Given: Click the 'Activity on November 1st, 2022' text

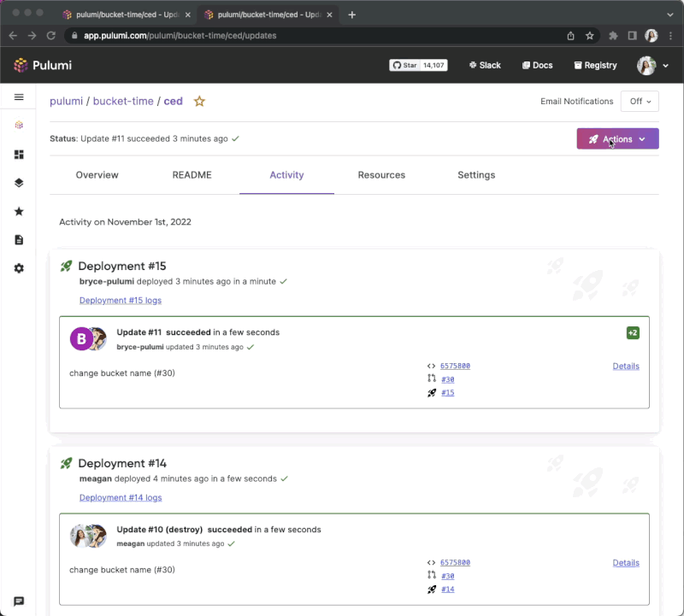Looking at the screenshot, I should click(125, 222).
